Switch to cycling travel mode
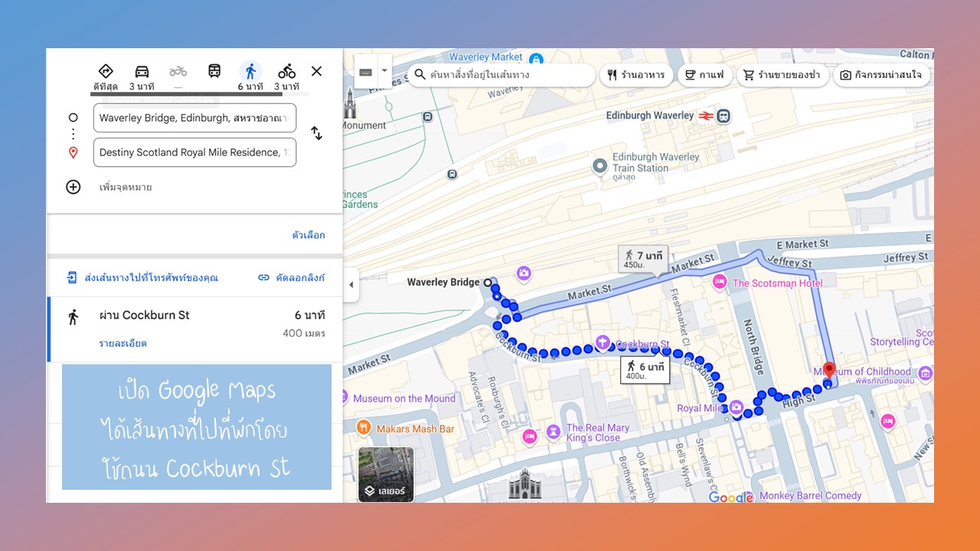 (x=286, y=71)
